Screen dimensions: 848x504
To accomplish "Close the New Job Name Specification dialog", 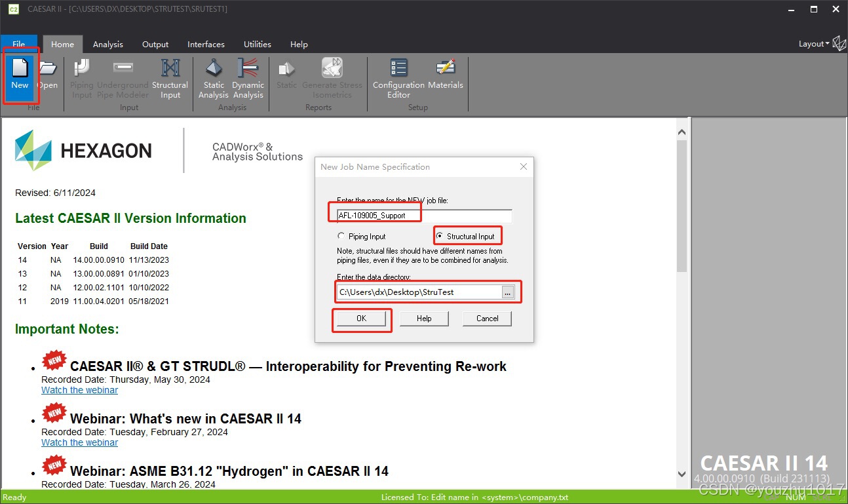I will pyautogui.click(x=523, y=166).
